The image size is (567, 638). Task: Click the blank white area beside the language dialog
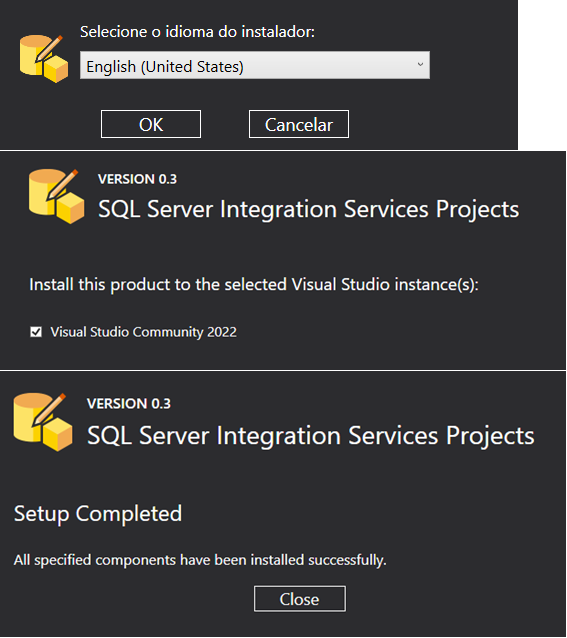point(542,75)
